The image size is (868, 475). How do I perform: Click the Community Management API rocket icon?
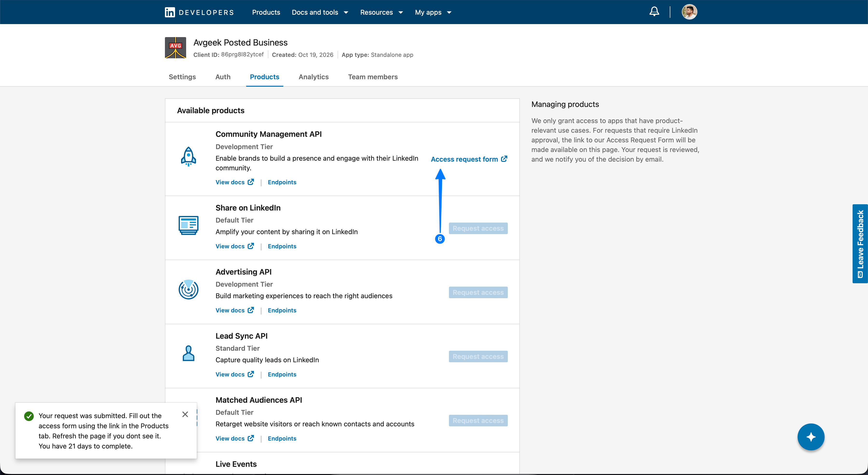coord(188,157)
